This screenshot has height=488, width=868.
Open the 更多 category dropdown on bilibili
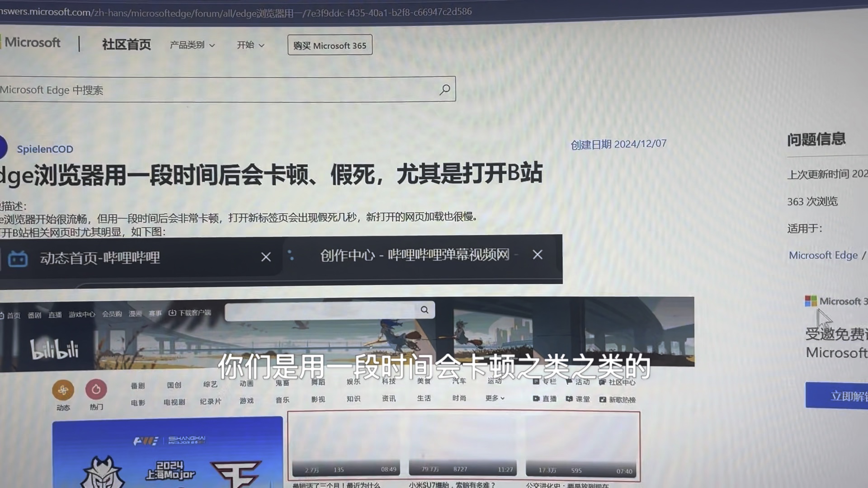494,398
